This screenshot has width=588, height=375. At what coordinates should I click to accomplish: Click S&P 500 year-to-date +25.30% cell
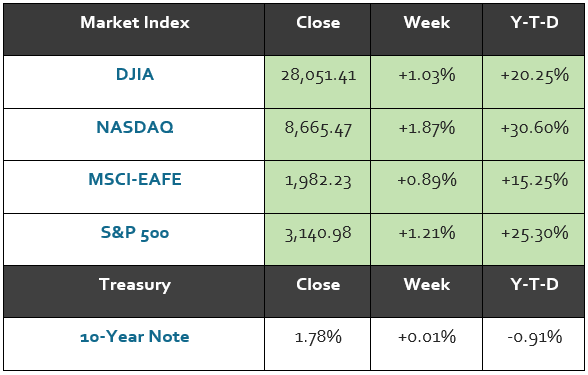click(x=534, y=240)
